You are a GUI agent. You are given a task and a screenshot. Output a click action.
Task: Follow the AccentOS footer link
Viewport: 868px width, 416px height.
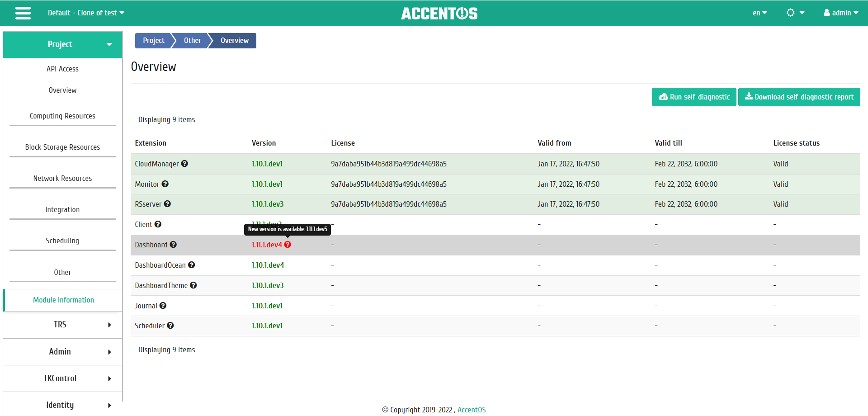[x=472, y=410]
